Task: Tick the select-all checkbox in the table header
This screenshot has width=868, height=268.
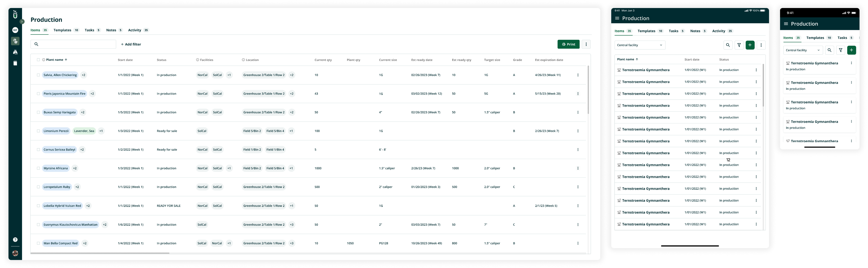Action: pos(38,60)
